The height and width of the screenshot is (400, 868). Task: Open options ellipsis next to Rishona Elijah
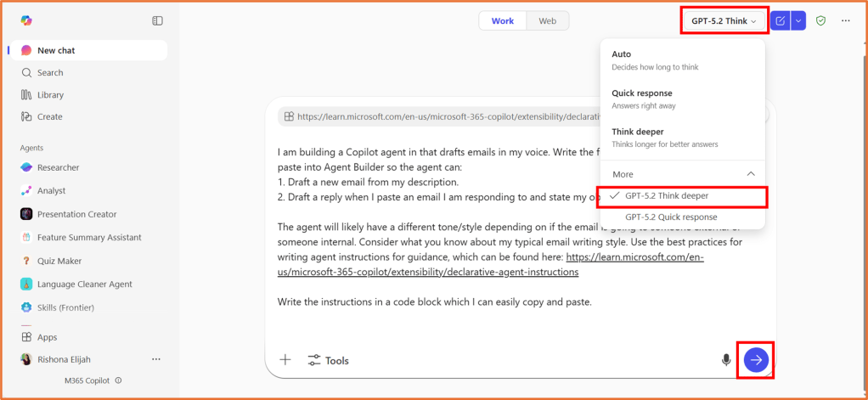point(156,359)
